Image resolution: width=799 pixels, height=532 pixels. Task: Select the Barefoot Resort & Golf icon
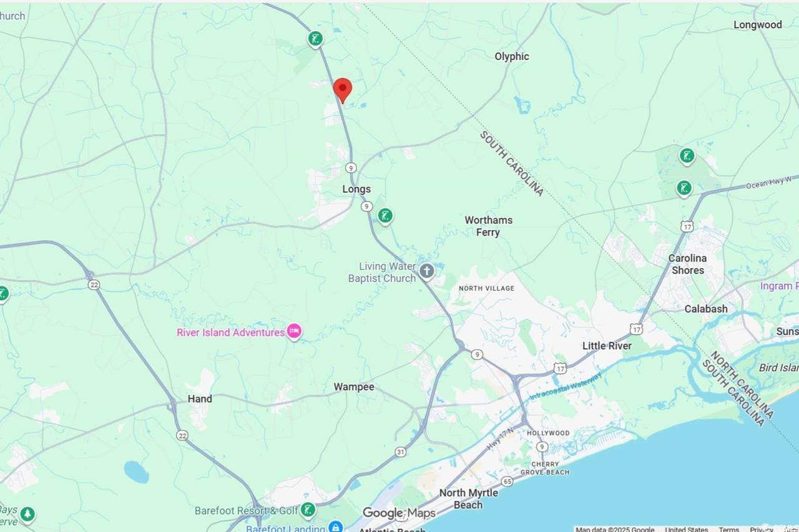pos(308,510)
